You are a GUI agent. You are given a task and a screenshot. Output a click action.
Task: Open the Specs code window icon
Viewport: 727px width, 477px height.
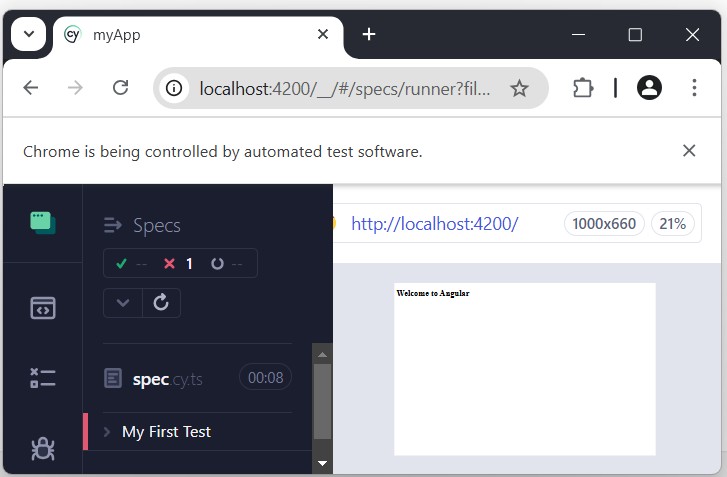(x=43, y=308)
